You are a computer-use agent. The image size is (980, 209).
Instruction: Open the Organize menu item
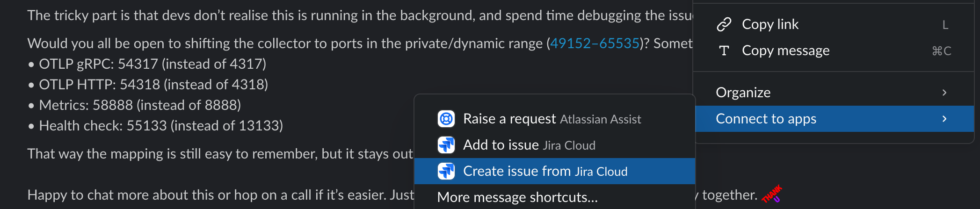click(x=743, y=93)
